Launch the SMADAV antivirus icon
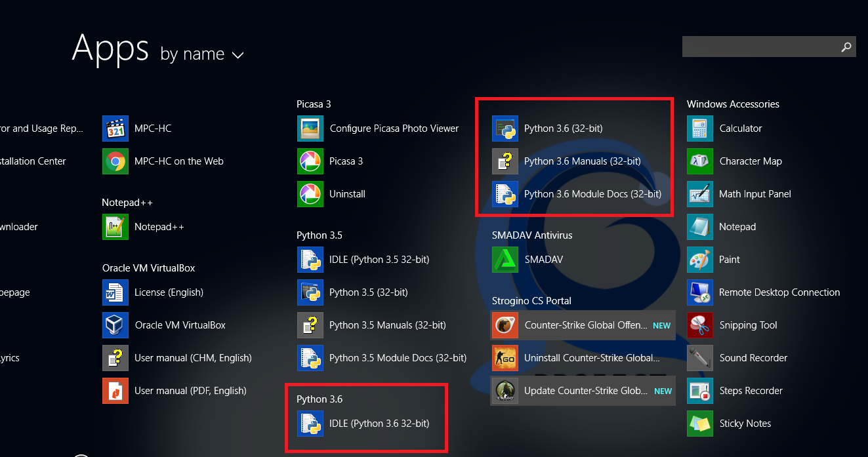868x457 pixels. [505, 260]
